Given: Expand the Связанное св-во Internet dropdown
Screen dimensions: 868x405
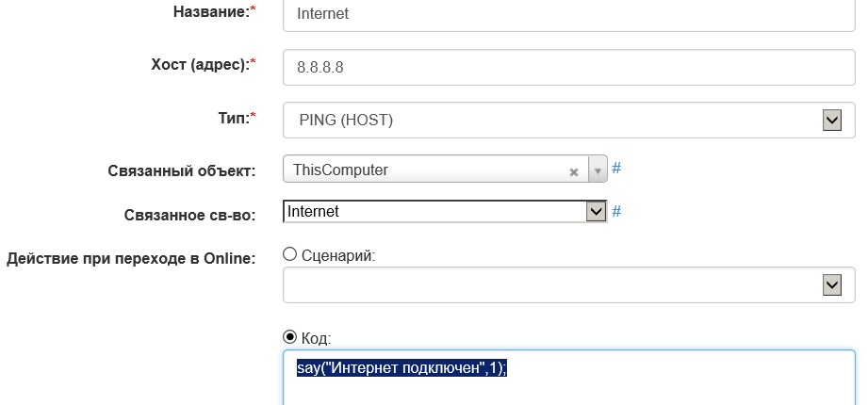Looking at the screenshot, I should (595, 212).
